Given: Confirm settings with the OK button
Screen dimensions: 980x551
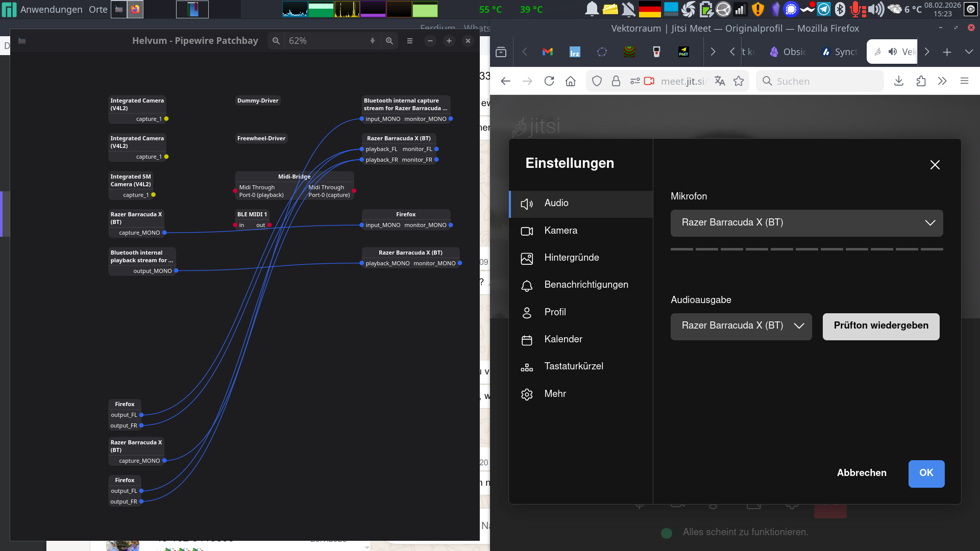Looking at the screenshot, I should coord(926,473).
